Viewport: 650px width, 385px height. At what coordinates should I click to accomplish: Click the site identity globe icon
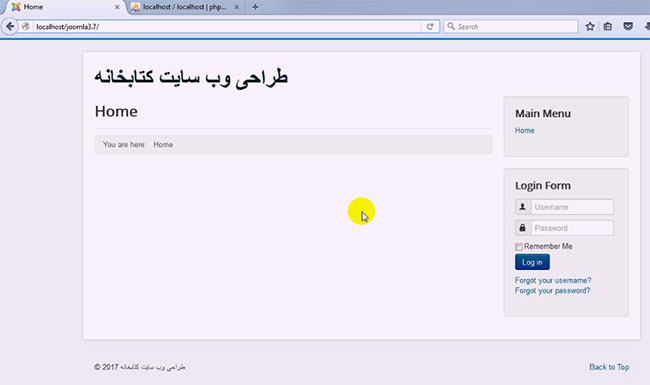point(26,27)
